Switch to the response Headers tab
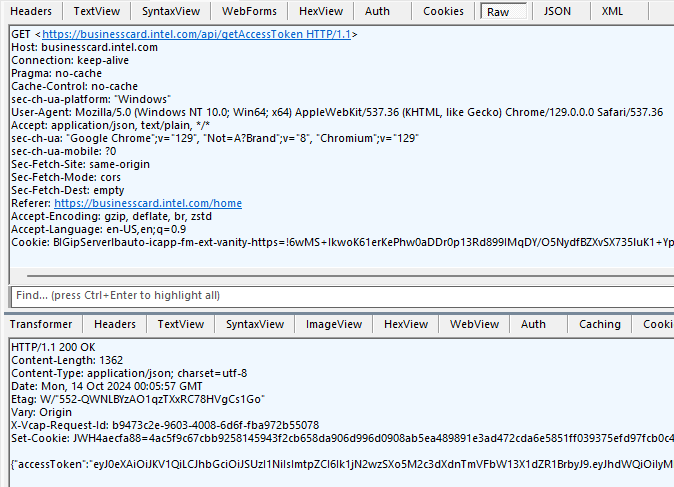 pos(115,324)
